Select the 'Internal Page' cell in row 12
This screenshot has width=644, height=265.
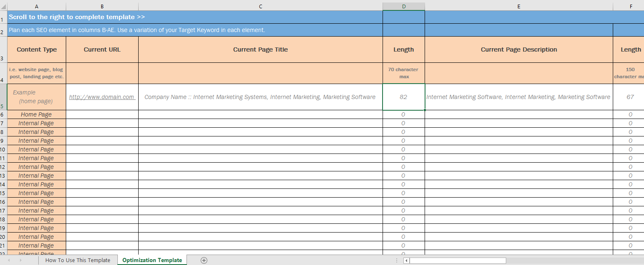[37, 167]
